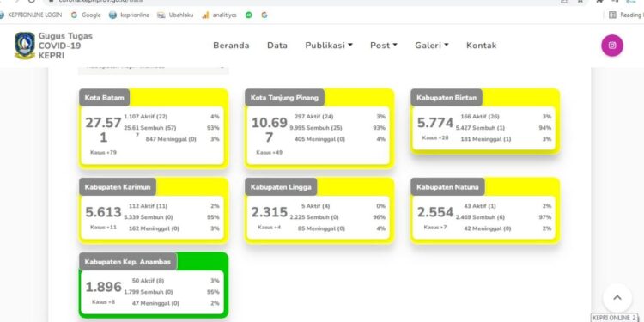Screen dimensions: 644x322
Task: Click 'Kasus +28' in Bintan card
Action: [x=435, y=137]
